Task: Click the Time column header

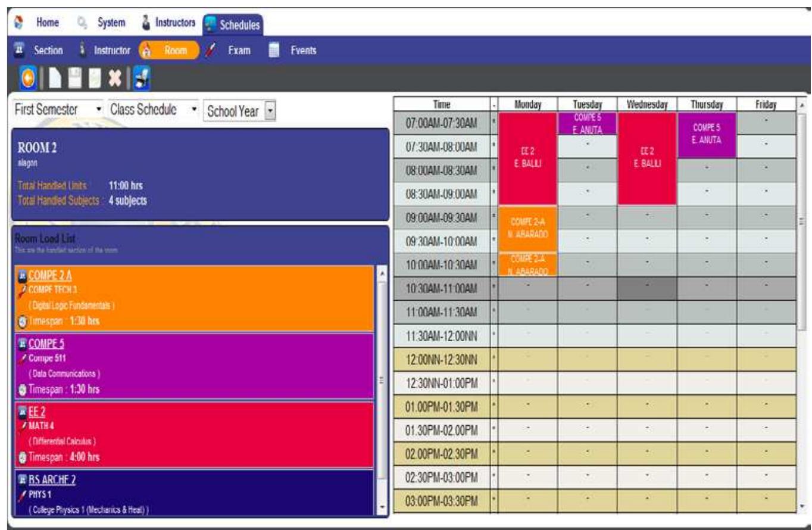Action: pos(441,104)
